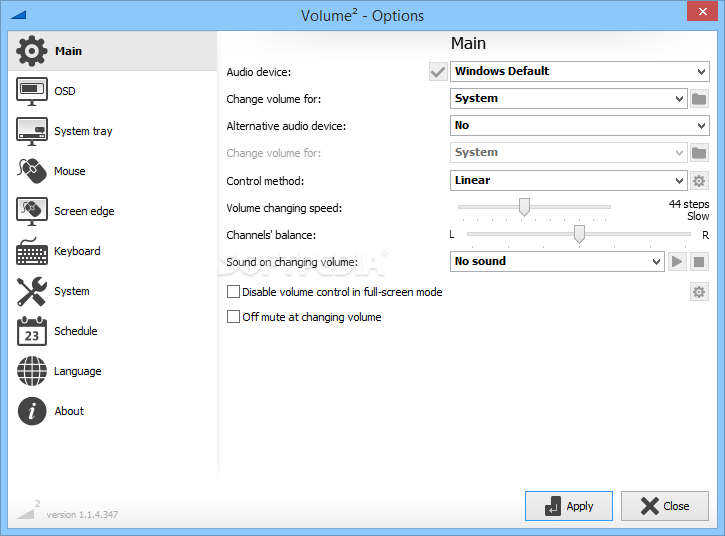The width and height of the screenshot is (725, 536).
Task: Click the Language globe icon
Action: pyautogui.click(x=31, y=371)
